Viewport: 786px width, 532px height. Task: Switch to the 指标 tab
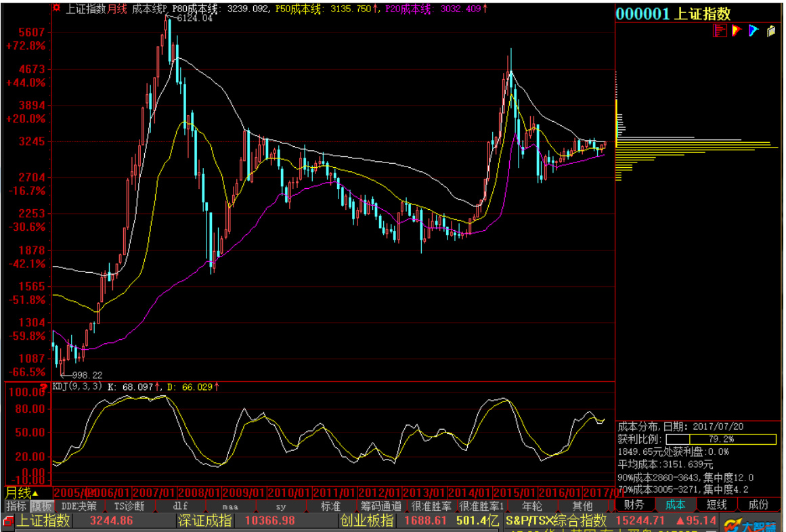pos(16,506)
